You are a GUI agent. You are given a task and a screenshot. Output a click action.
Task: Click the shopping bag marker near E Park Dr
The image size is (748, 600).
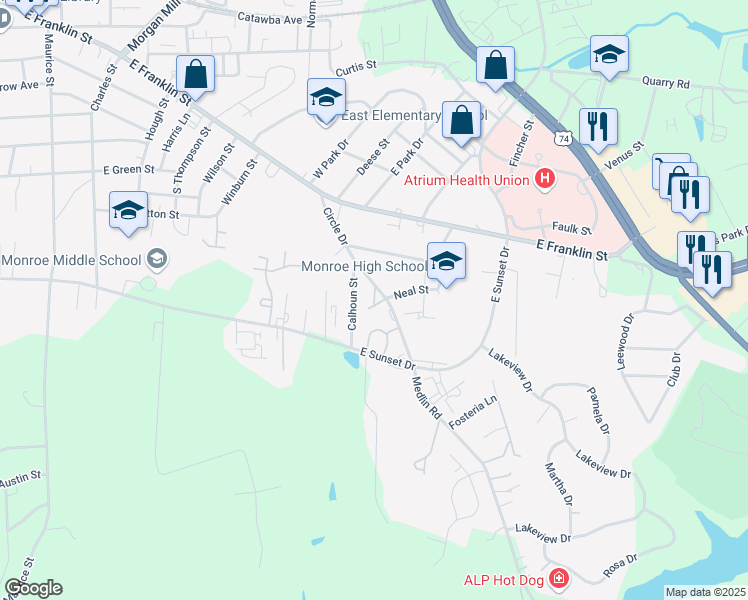click(x=461, y=124)
